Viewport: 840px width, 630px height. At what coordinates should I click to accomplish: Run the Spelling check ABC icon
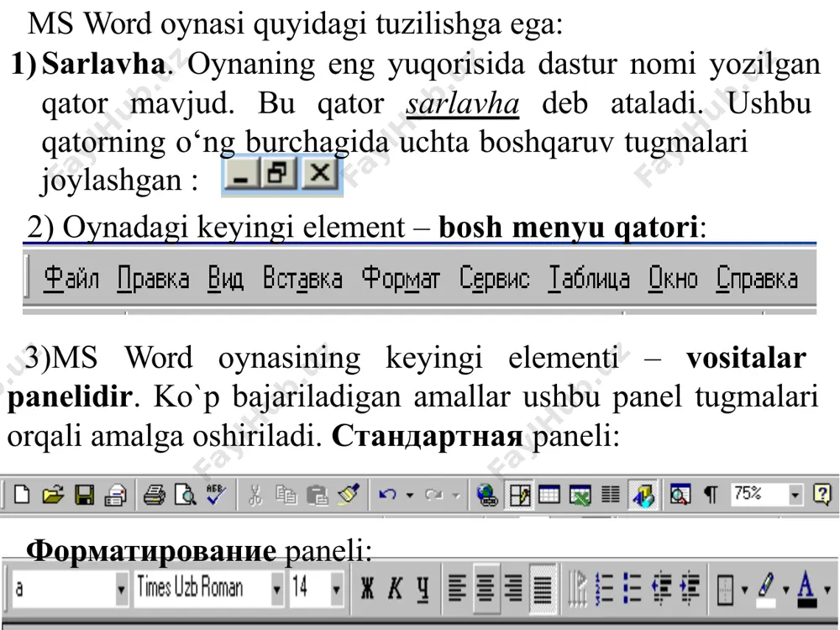[x=217, y=494]
